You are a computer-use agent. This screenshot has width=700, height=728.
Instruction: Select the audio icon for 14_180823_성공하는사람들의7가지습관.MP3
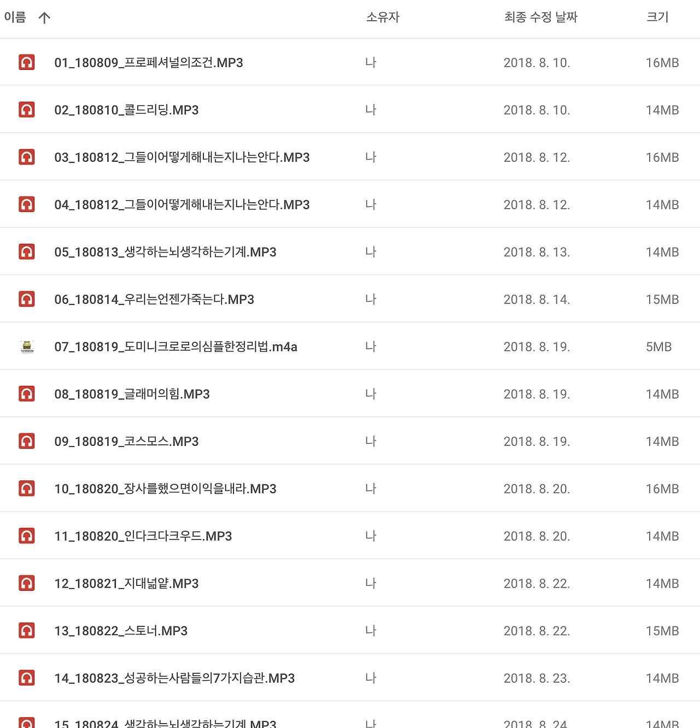(x=26, y=678)
